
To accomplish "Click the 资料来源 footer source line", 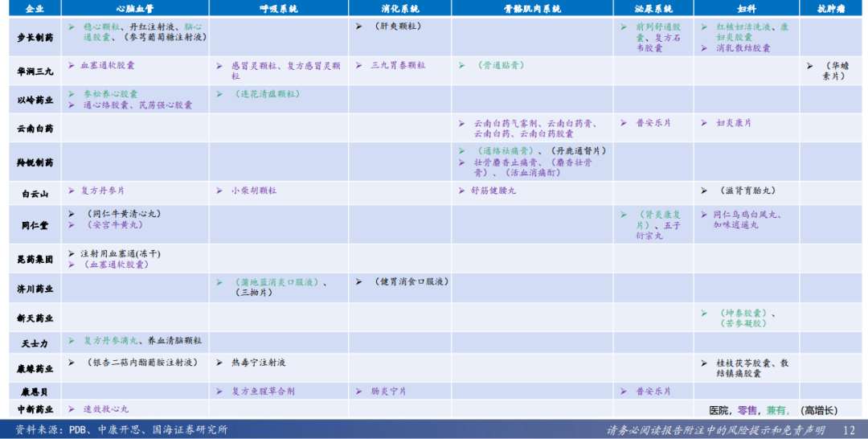I will 121,430.
